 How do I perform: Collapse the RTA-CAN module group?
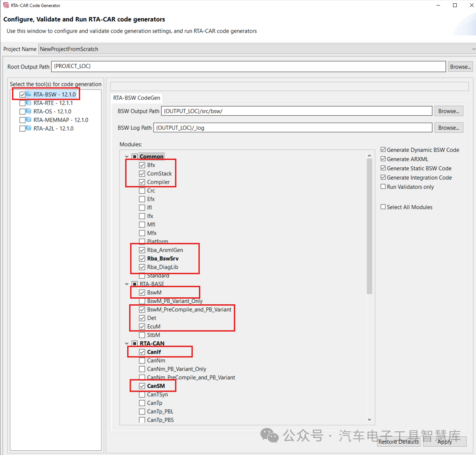tap(127, 343)
